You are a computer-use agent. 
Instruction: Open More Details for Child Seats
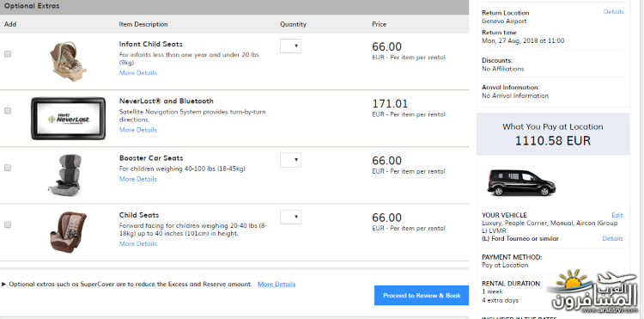click(138, 244)
